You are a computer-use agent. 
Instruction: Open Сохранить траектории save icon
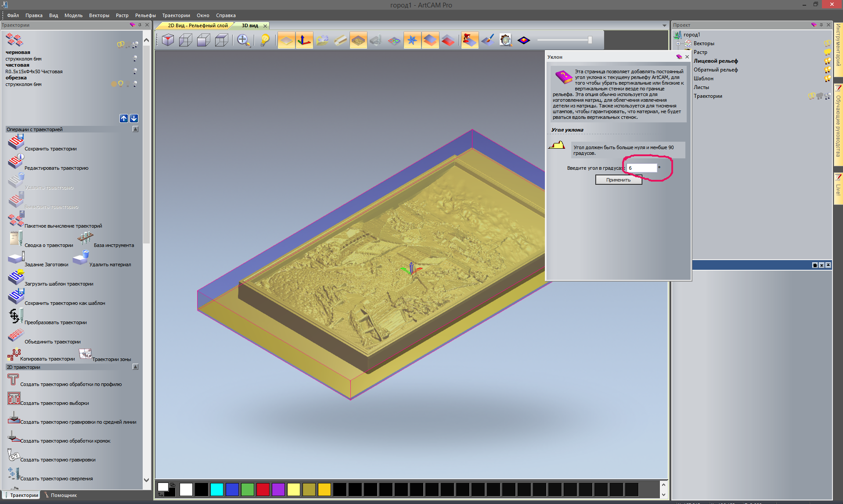(x=16, y=143)
